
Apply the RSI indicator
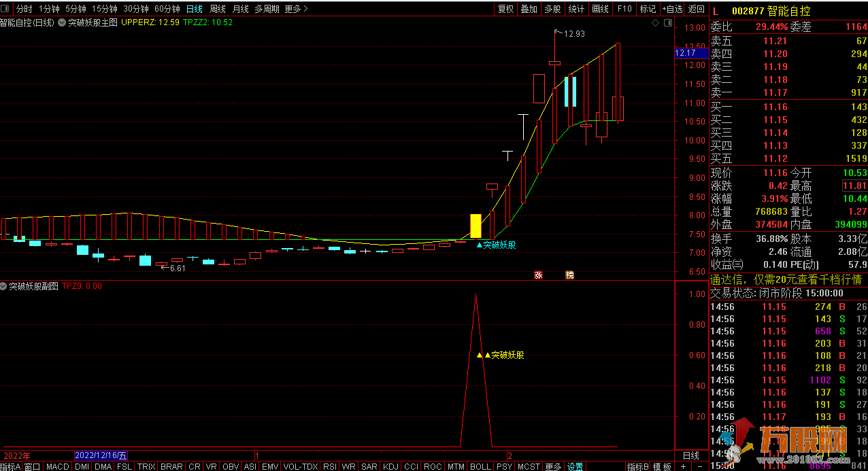[330, 467]
